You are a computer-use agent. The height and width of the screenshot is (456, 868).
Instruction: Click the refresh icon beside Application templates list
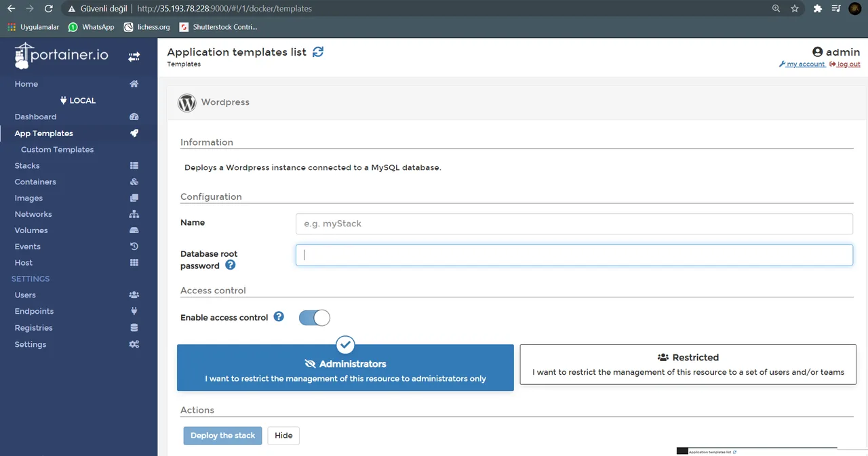click(x=318, y=51)
